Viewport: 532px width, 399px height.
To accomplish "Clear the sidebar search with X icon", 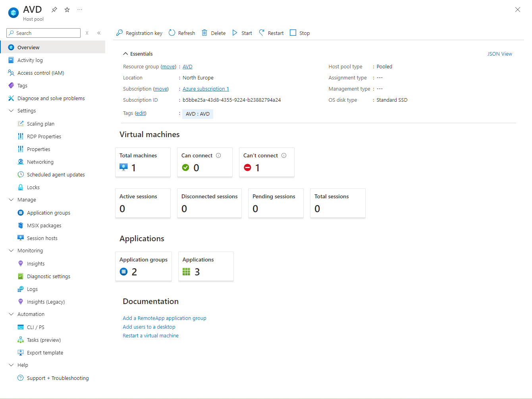I will click(87, 33).
